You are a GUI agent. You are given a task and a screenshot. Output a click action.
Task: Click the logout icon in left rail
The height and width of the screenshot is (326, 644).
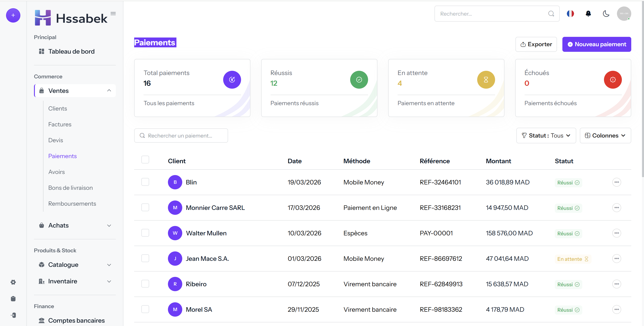[13, 315]
